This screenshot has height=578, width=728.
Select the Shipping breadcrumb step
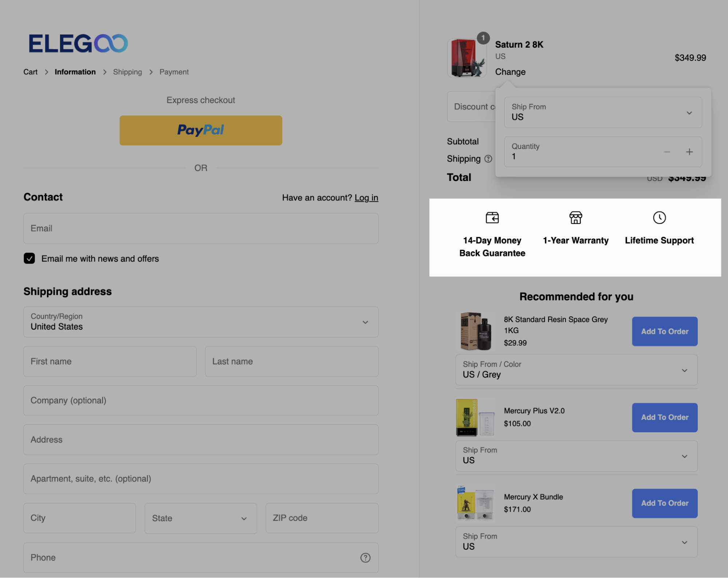click(127, 72)
